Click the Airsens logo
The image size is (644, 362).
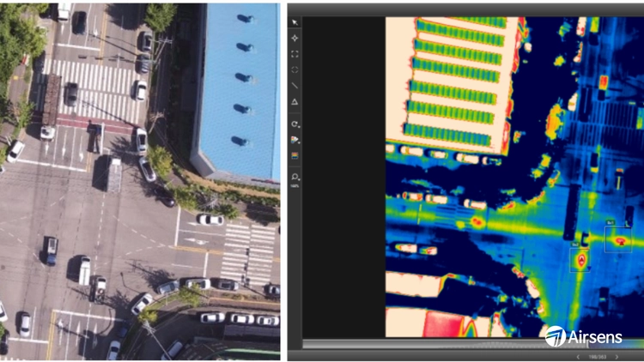tap(584, 336)
